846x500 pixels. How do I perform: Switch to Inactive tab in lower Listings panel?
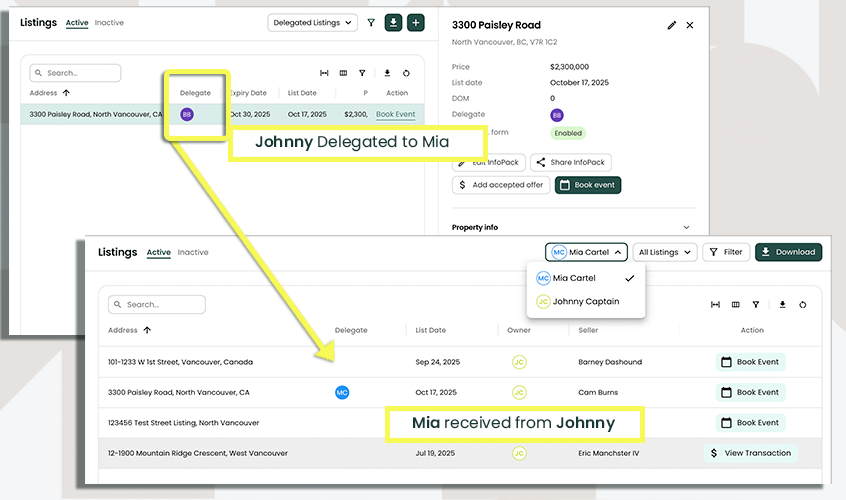point(193,252)
